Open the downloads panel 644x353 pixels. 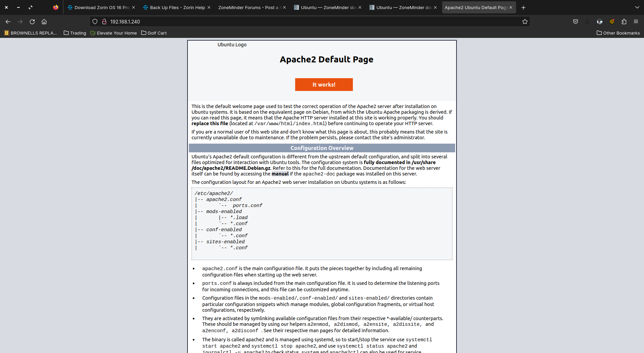(x=588, y=22)
